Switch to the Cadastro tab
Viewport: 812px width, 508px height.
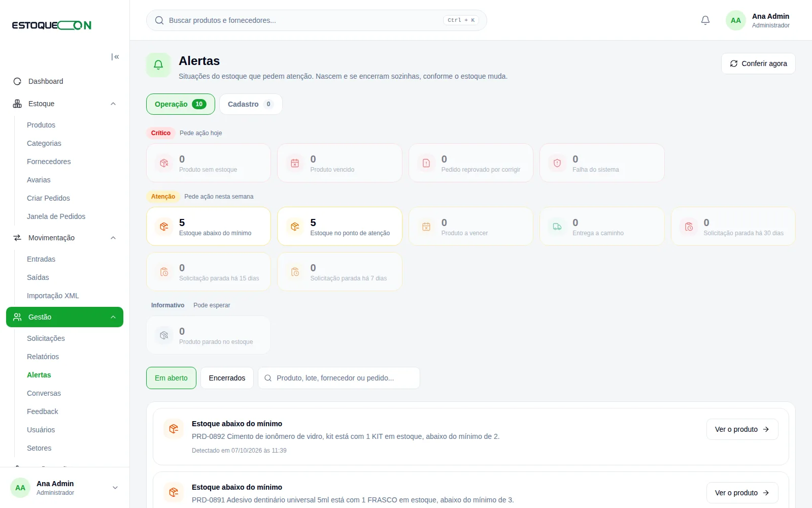pos(251,104)
